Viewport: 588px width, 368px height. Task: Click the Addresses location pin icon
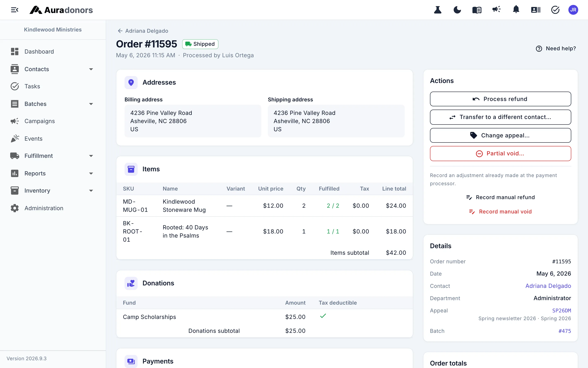[131, 83]
